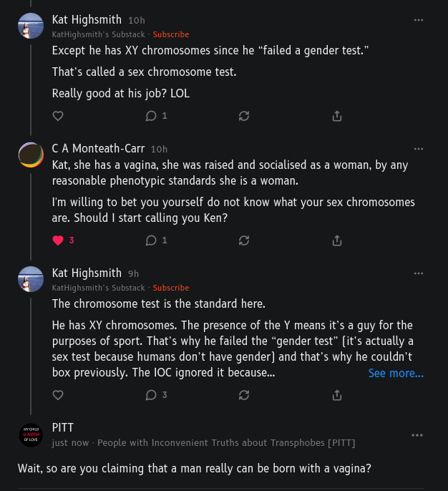Restack Kat Highsmith's first comment

pyautogui.click(x=244, y=116)
